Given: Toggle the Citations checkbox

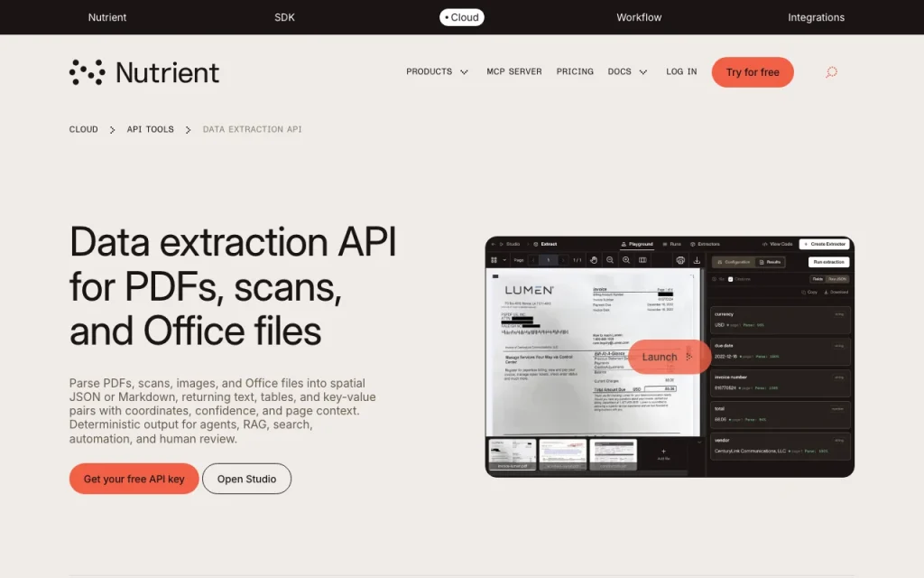Looking at the screenshot, I should pyautogui.click(x=731, y=279).
